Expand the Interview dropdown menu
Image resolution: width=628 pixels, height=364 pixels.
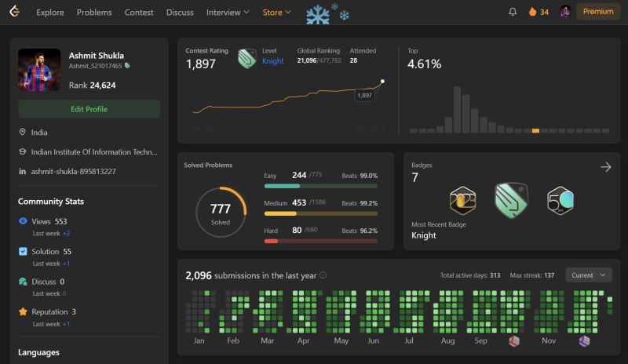[228, 13]
